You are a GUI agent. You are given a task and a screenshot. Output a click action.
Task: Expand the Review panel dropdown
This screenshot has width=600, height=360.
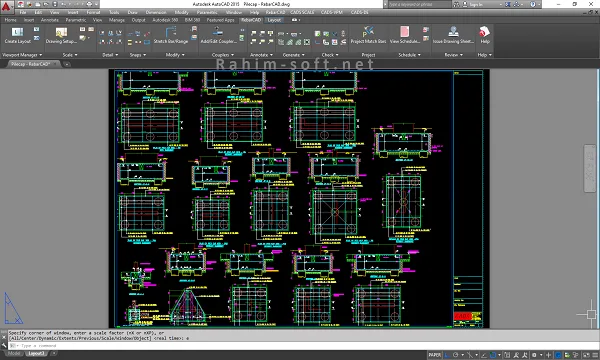click(x=453, y=55)
